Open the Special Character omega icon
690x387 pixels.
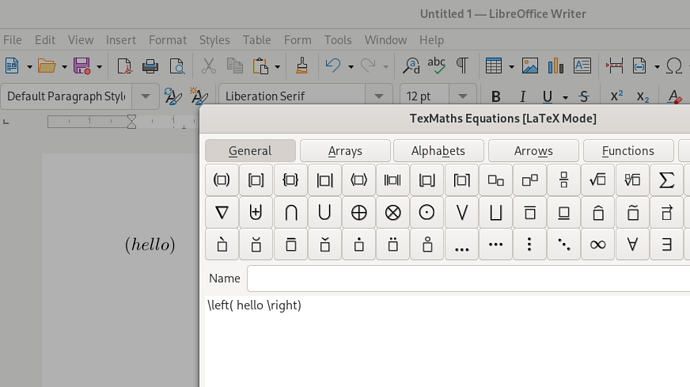point(674,66)
